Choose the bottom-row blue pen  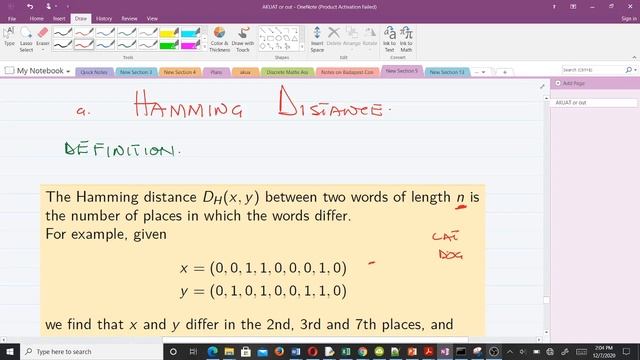105,44
